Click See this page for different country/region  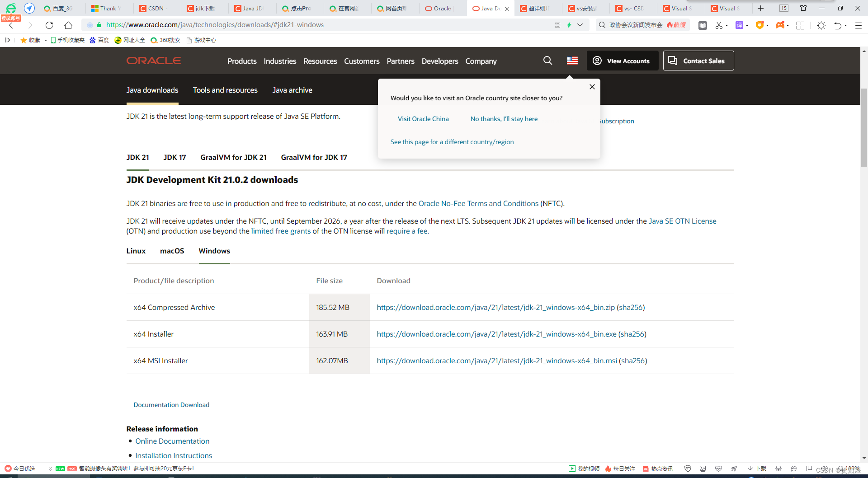coord(452,142)
